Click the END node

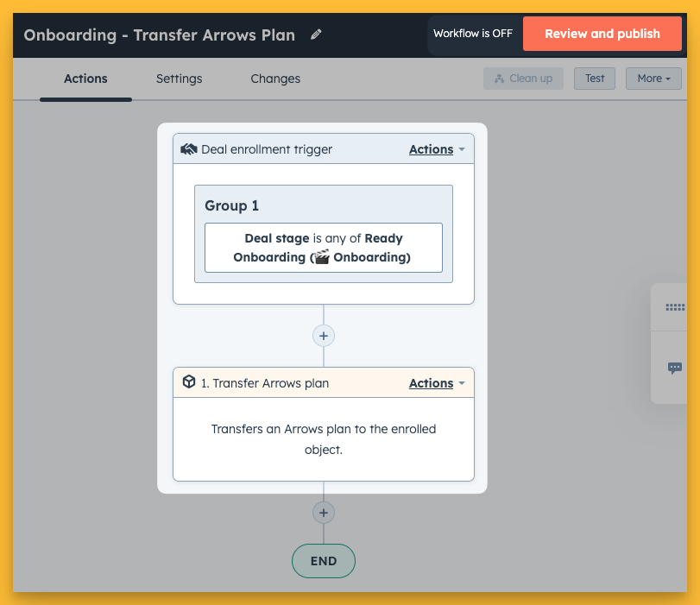pyautogui.click(x=324, y=561)
